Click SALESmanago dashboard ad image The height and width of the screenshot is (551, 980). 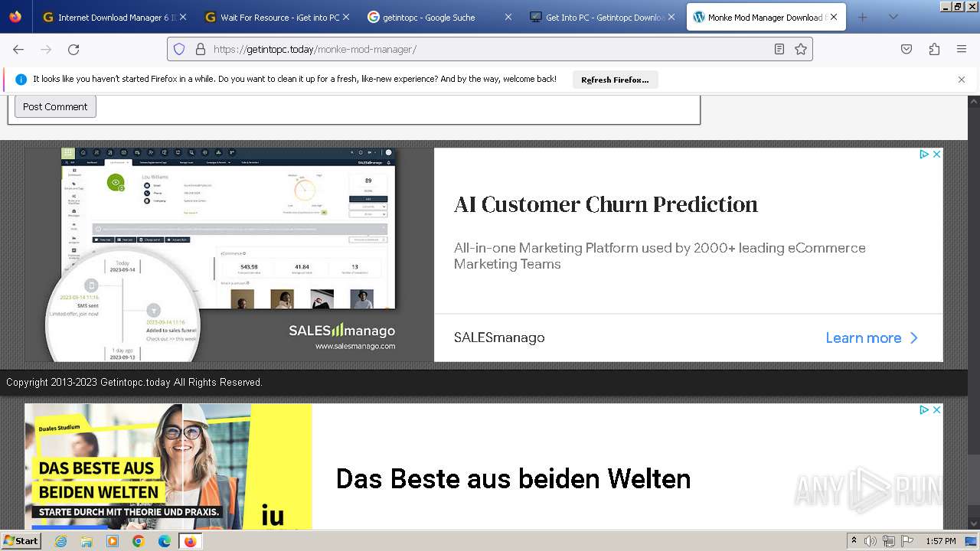point(229,255)
